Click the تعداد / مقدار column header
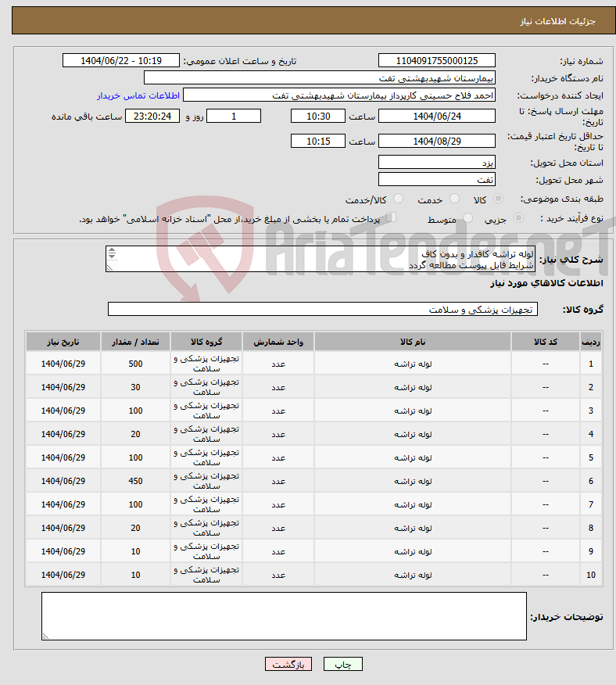The image size is (616, 685). click(135, 342)
